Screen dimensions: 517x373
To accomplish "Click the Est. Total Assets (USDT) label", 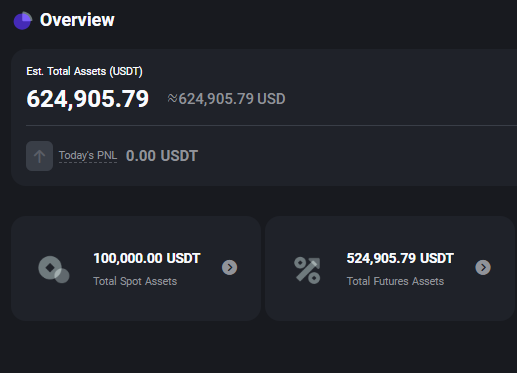I will click(x=84, y=71).
